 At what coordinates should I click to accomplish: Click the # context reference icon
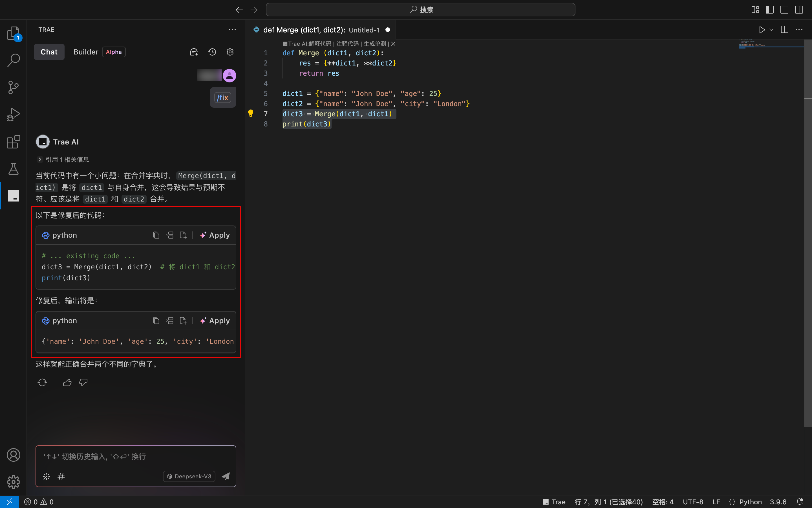click(x=61, y=476)
